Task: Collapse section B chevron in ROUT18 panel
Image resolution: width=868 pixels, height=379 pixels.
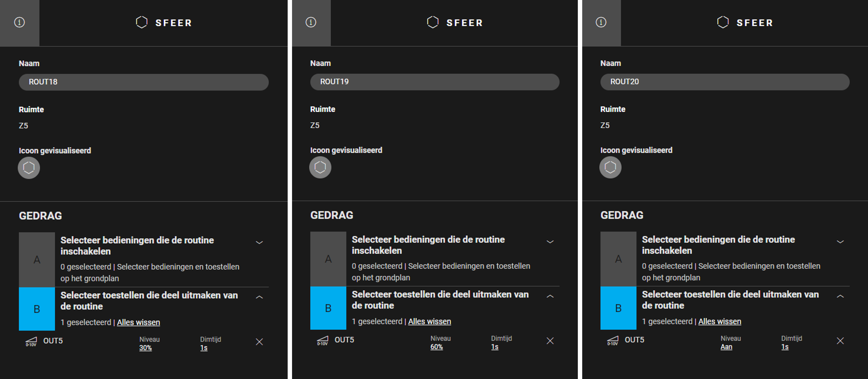Action: pos(259,297)
